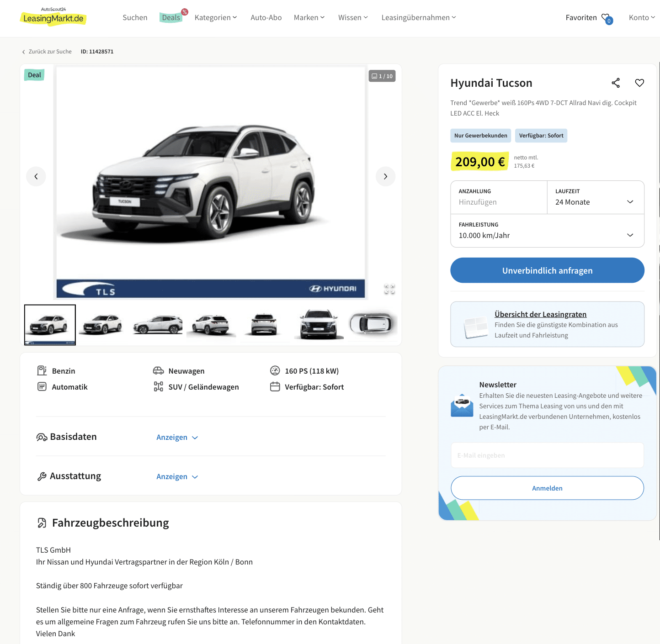Click the calendar icon beside Verfügbar: Sofort
Screen dimensions: 660x644
[275, 386]
